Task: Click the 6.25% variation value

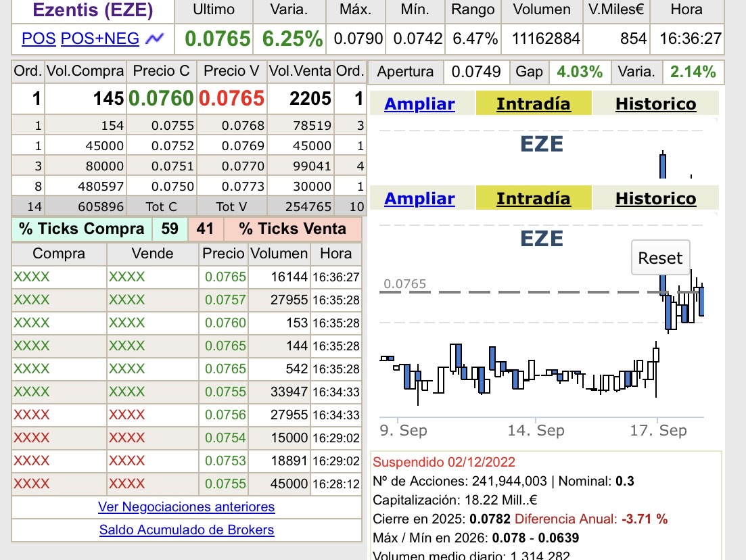Action: (292, 39)
